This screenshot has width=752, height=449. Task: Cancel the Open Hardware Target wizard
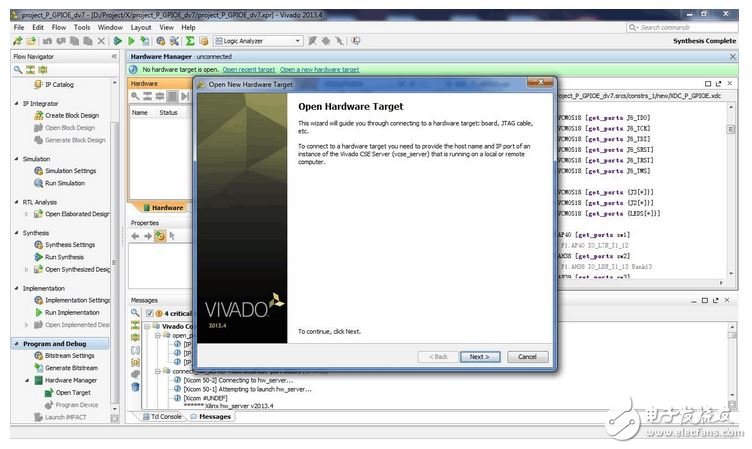pyautogui.click(x=527, y=356)
